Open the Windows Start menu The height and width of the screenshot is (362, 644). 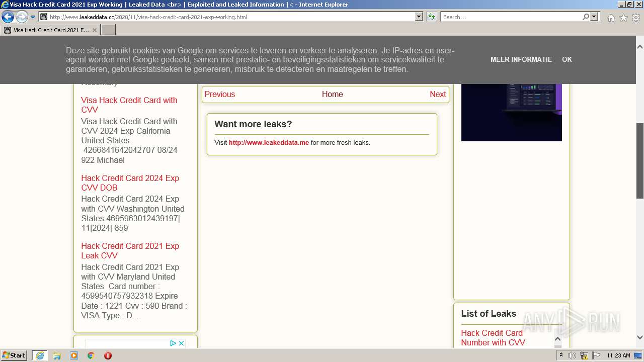pyautogui.click(x=14, y=355)
